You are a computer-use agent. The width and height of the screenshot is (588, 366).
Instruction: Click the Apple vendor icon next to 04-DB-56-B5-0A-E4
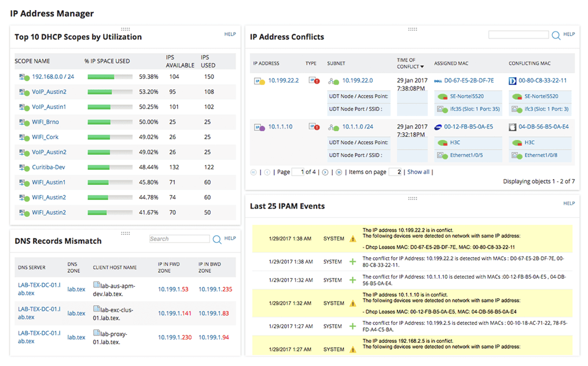[512, 127]
